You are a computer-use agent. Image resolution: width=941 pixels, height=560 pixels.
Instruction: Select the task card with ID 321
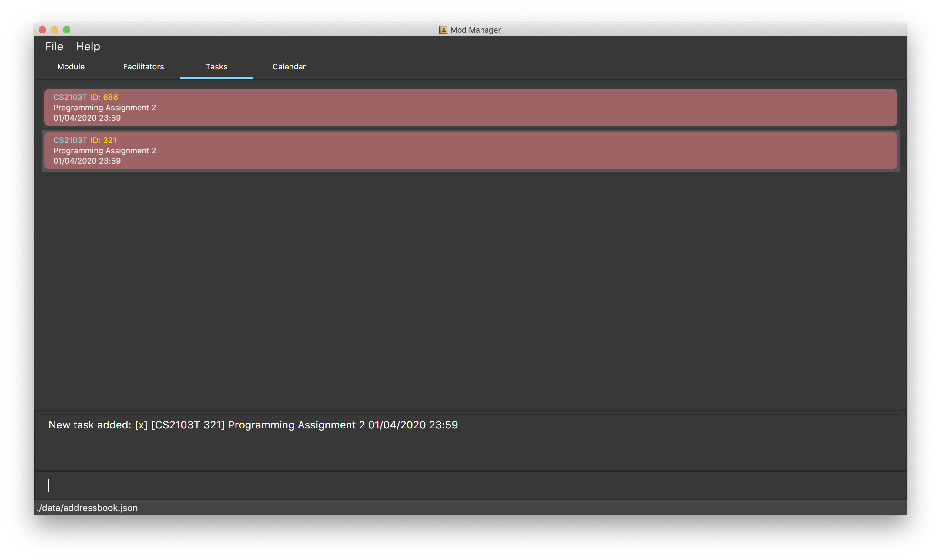pos(470,151)
